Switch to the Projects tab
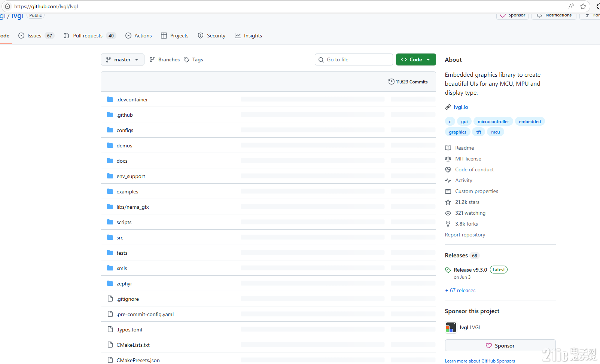The width and height of the screenshot is (600, 364). (x=175, y=36)
